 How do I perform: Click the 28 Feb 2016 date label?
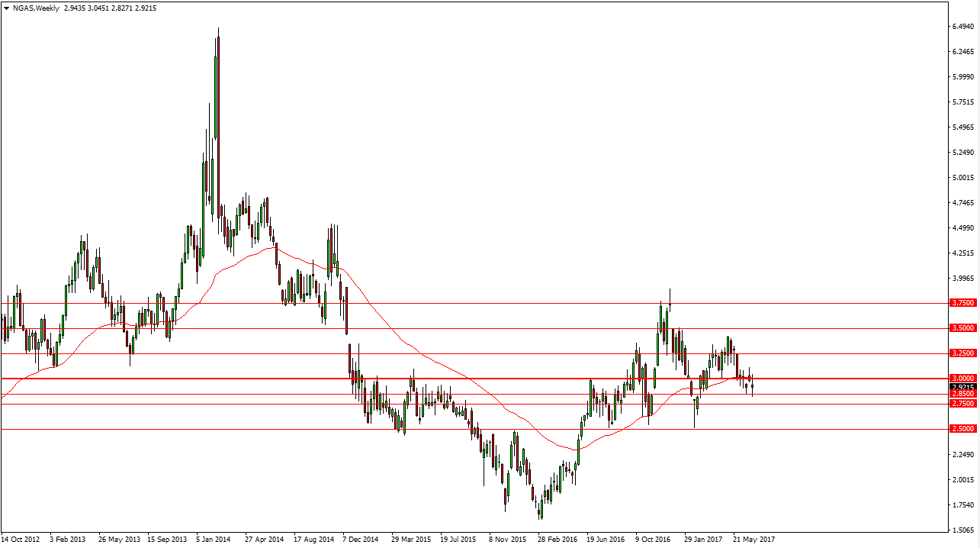557,539
